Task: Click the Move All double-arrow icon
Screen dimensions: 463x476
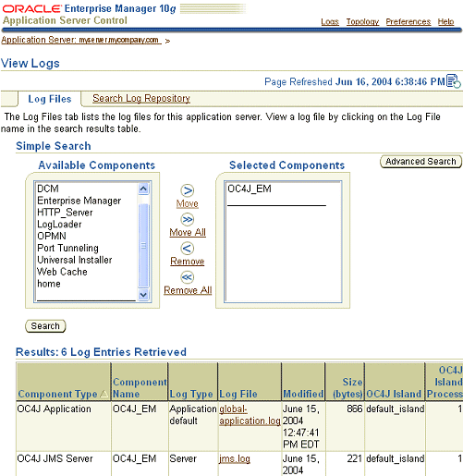Action: (188, 219)
